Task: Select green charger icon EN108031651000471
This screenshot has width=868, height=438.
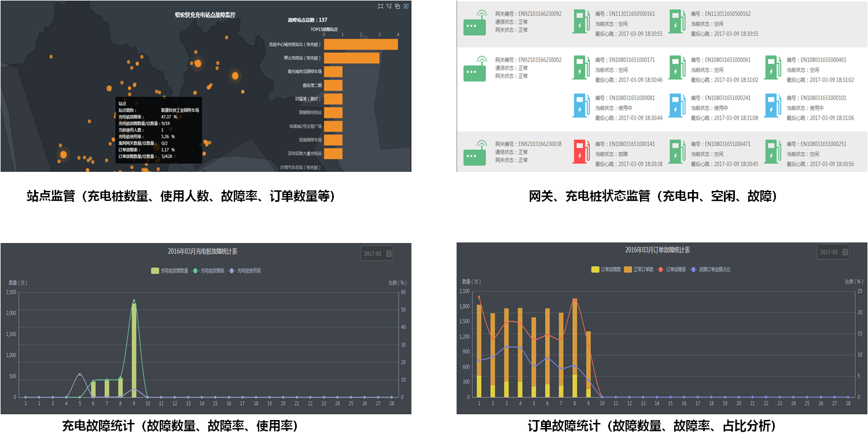Action: [676, 152]
